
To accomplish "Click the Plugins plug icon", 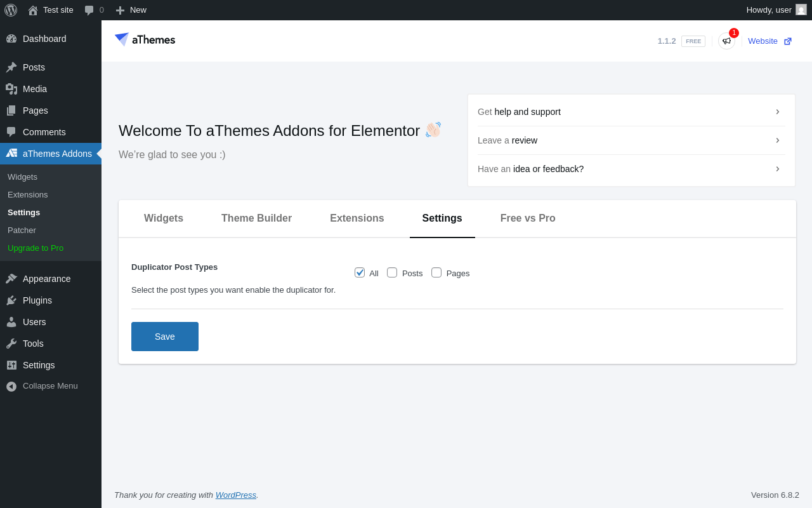I will coord(11,300).
